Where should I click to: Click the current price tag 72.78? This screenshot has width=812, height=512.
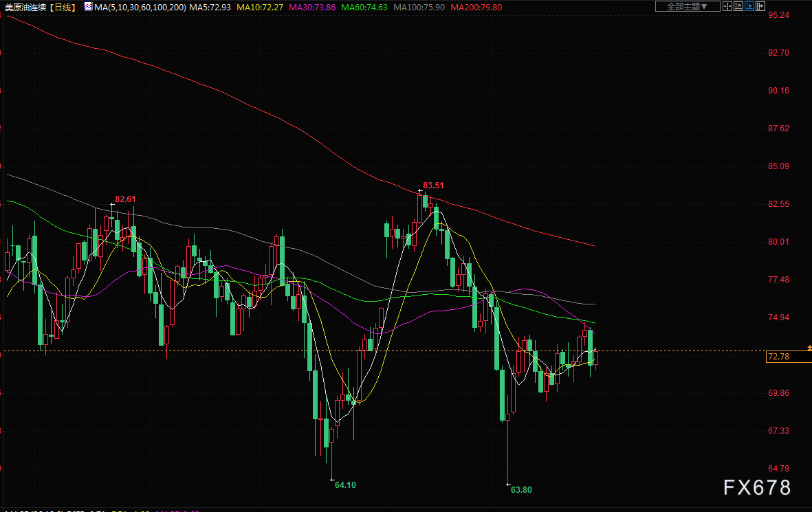click(789, 356)
